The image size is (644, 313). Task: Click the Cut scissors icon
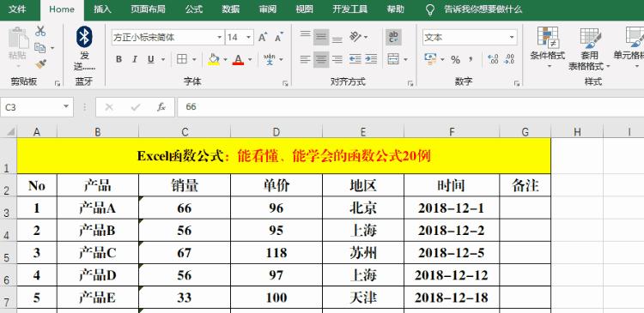pos(40,31)
